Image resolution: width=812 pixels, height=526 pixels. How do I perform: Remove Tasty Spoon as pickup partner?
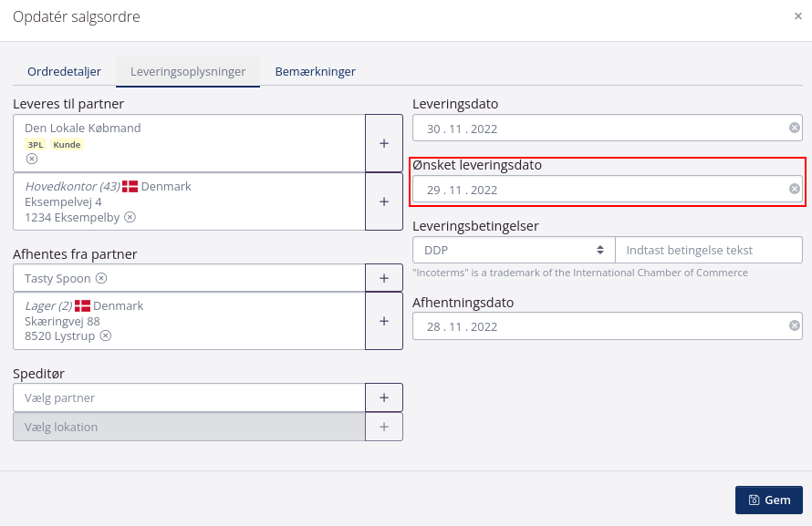coord(99,278)
